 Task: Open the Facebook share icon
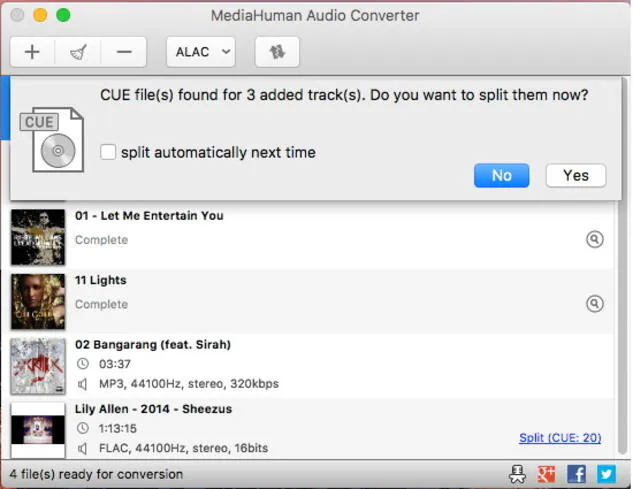point(576,474)
